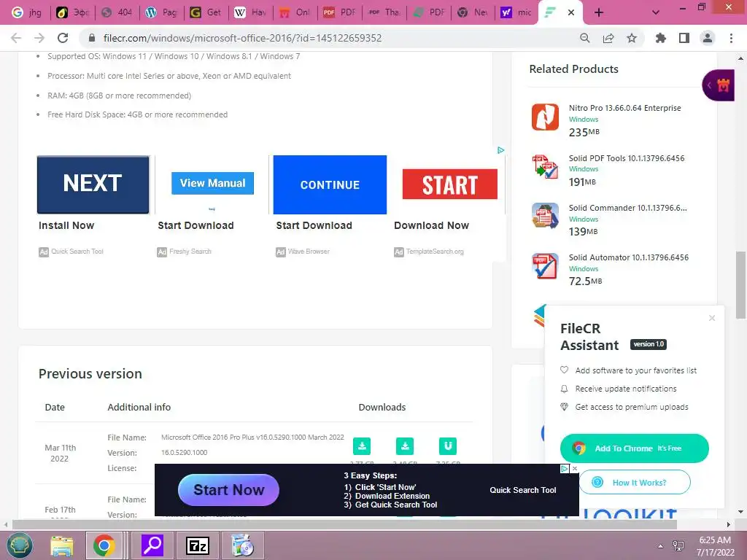Open the disc installer taskbar icon
This screenshot has height=560, width=747.
[x=242, y=545]
